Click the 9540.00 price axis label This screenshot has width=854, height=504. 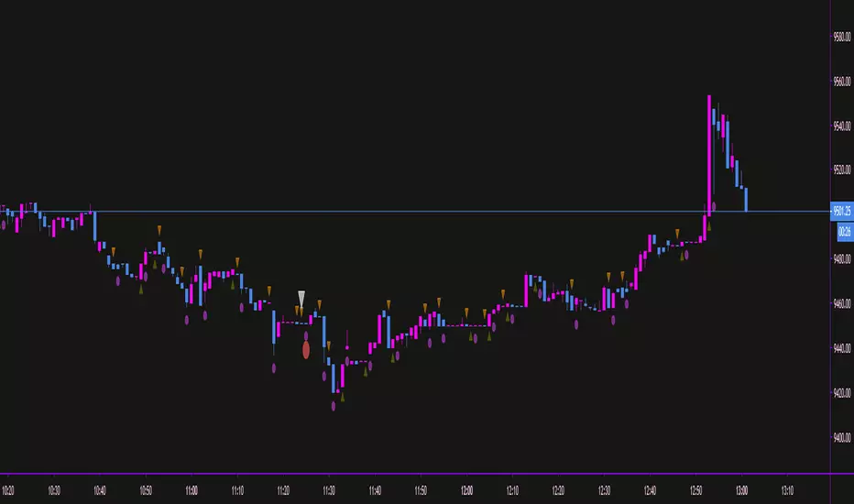click(x=841, y=126)
